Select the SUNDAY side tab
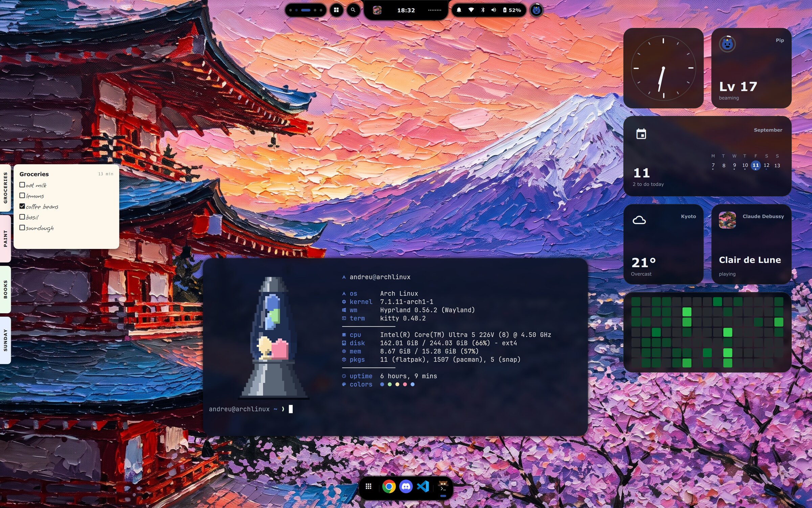812x508 pixels. click(5, 340)
